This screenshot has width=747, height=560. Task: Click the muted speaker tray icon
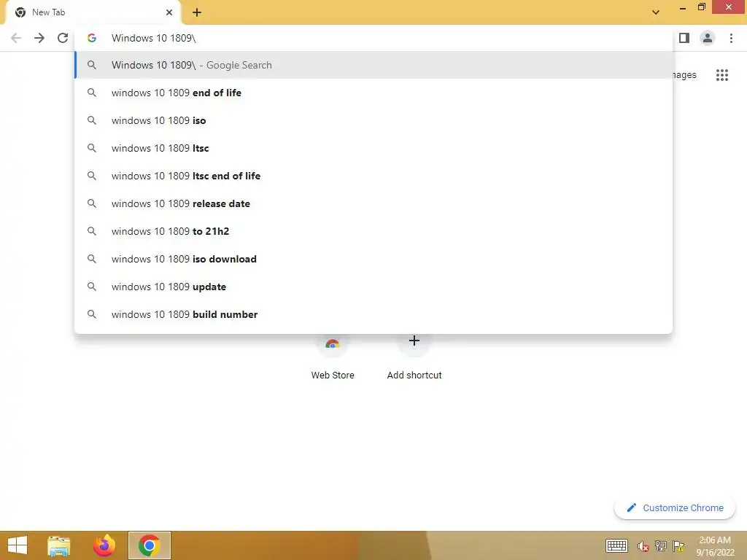coord(643,546)
